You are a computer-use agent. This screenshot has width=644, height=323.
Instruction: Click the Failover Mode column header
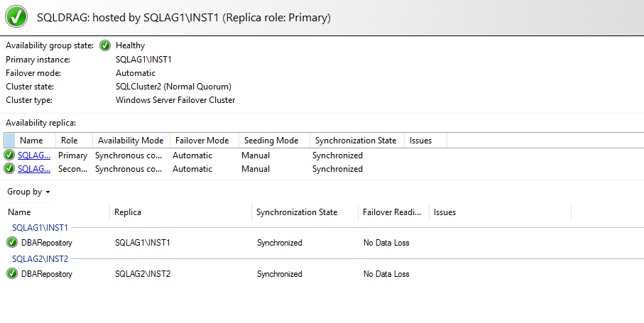(202, 141)
